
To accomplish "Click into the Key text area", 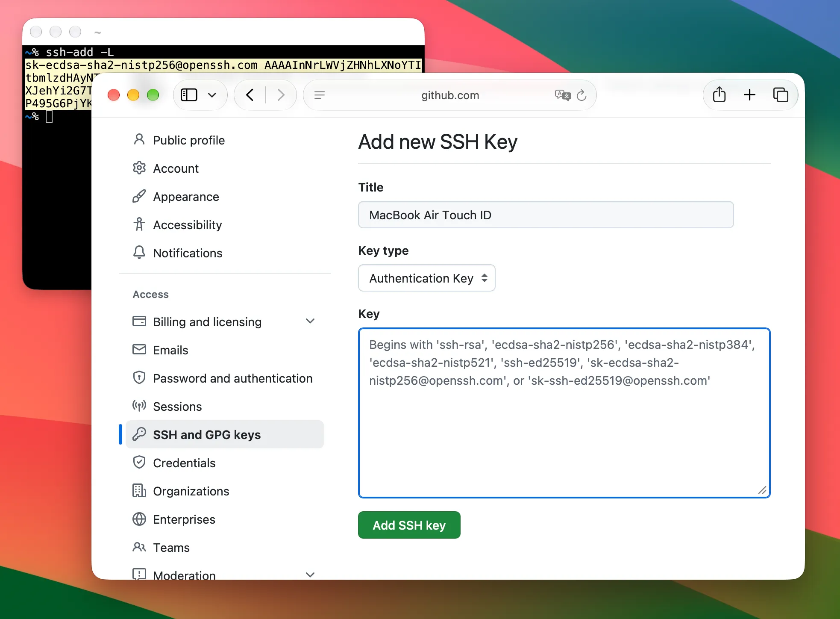I will click(564, 413).
